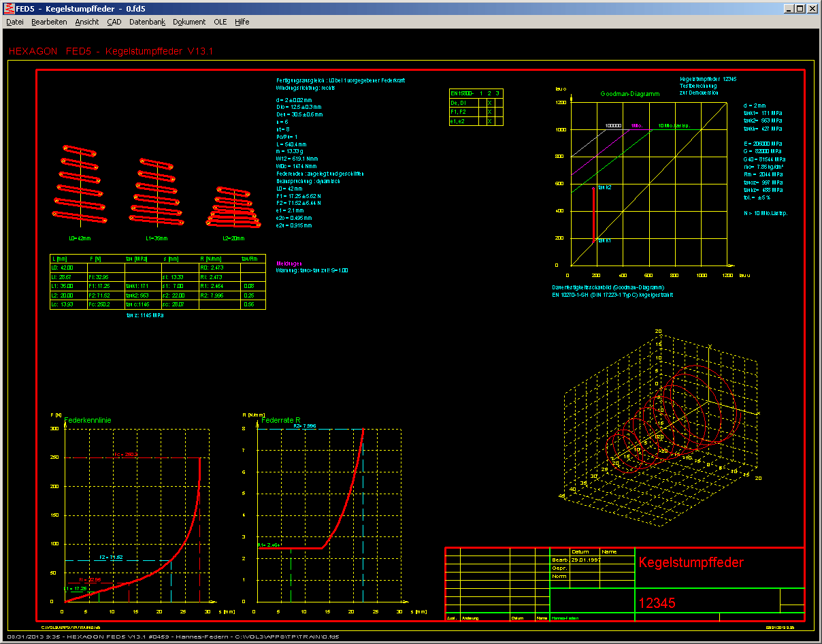
Task: Click the X mark in F1, F2 row
Action: (x=489, y=112)
